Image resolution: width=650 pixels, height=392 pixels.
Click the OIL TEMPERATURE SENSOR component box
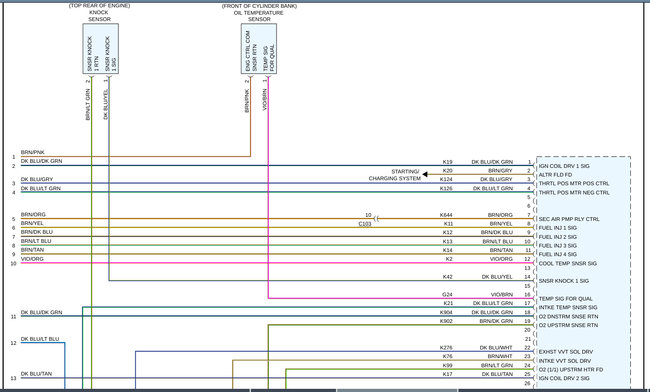point(259,49)
